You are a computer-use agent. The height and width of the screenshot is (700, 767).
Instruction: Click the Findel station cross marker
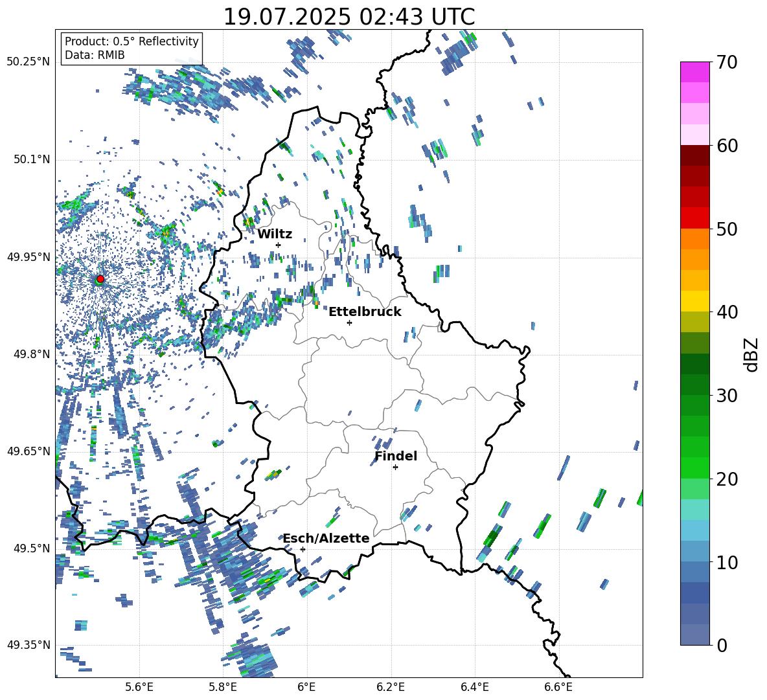pyautogui.click(x=395, y=468)
